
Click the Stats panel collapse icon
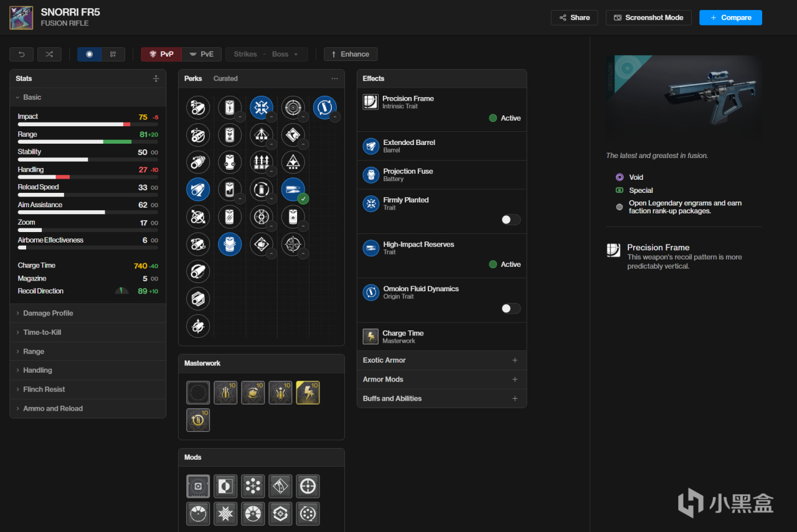click(156, 78)
